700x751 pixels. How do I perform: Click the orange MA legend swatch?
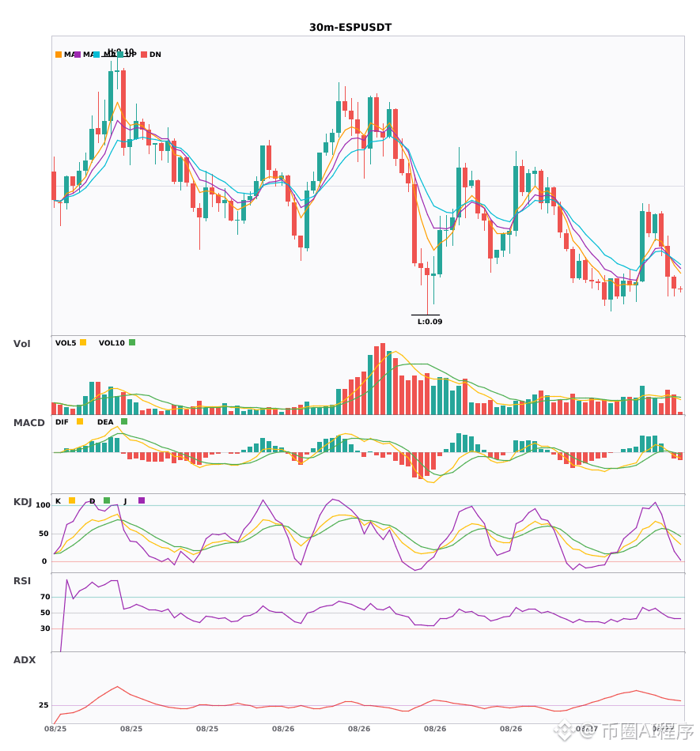(x=59, y=55)
